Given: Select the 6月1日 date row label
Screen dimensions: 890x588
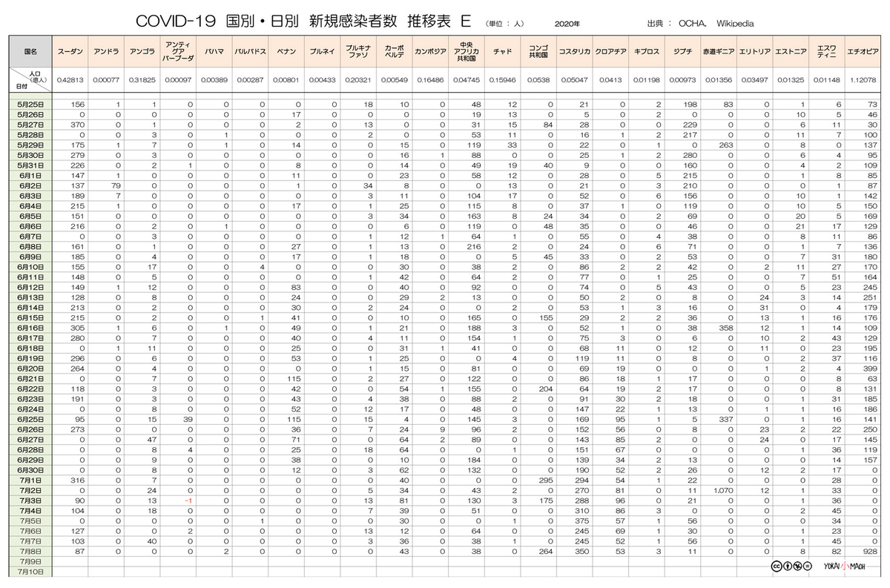Looking at the screenshot, I should click(30, 176).
